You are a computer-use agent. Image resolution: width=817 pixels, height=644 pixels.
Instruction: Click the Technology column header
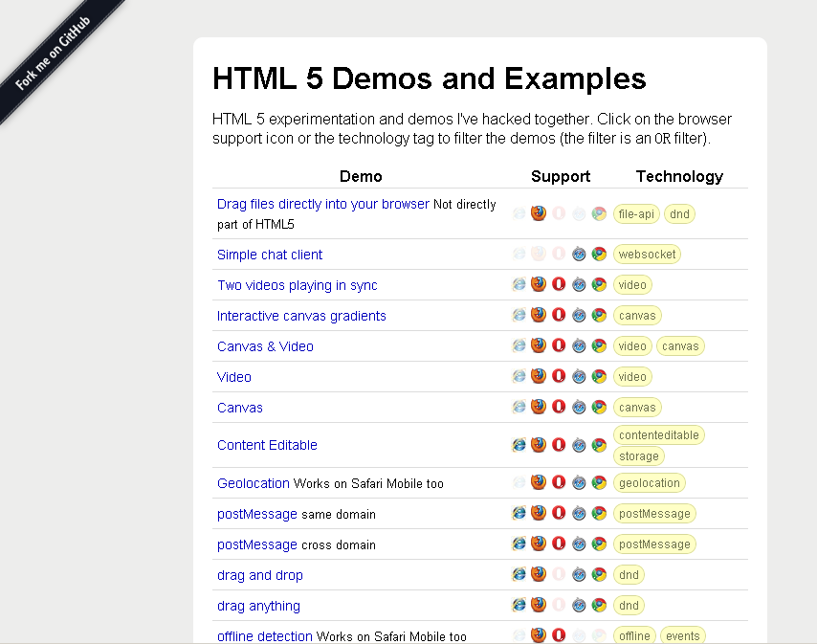(679, 176)
